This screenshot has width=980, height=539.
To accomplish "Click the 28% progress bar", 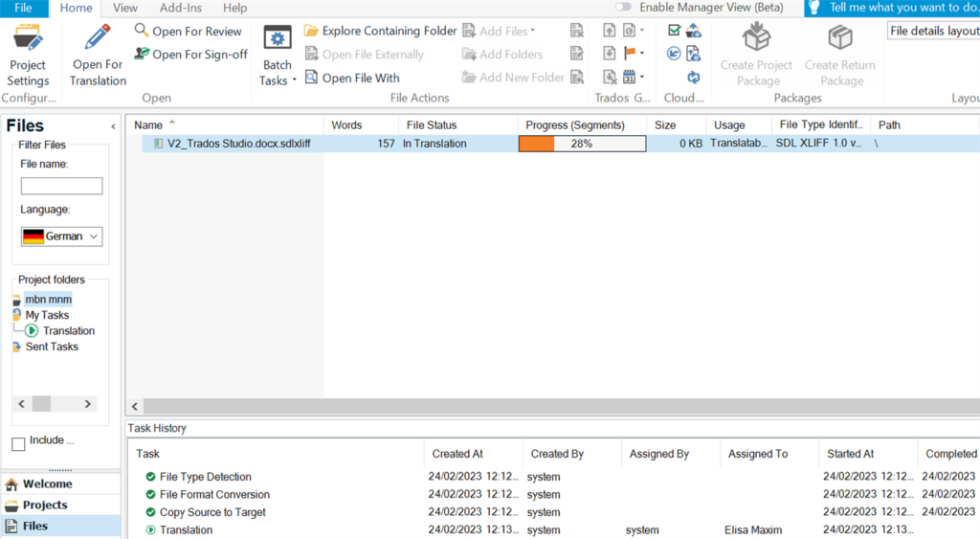I will (x=582, y=144).
